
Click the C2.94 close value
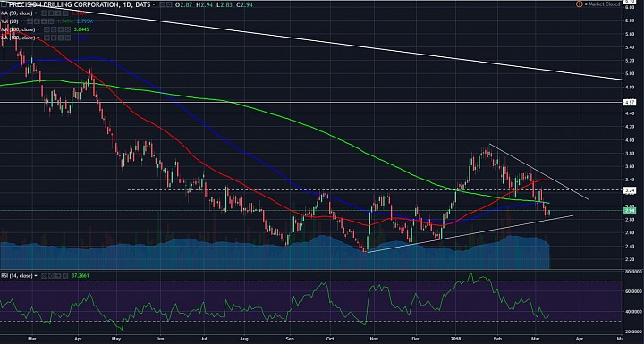[x=244, y=5]
